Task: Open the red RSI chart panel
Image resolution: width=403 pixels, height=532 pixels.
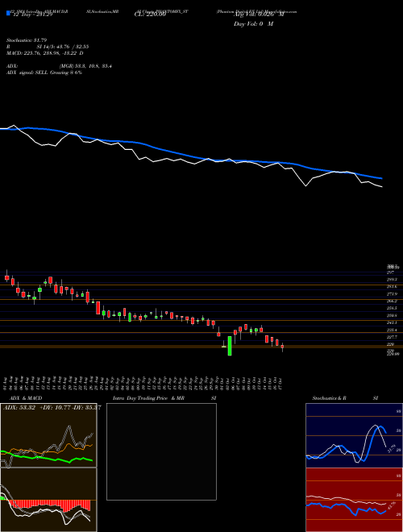Action: tap(354, 500)
